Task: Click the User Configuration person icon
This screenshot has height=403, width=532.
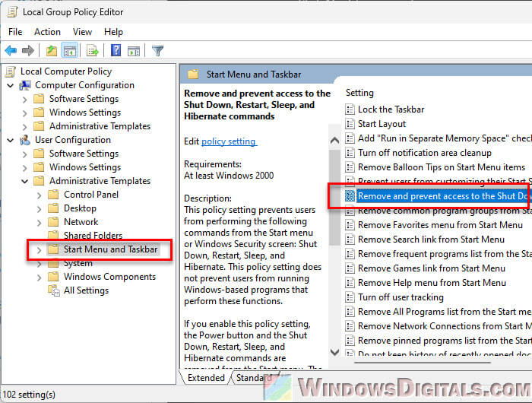Action: tap(25, 140)
